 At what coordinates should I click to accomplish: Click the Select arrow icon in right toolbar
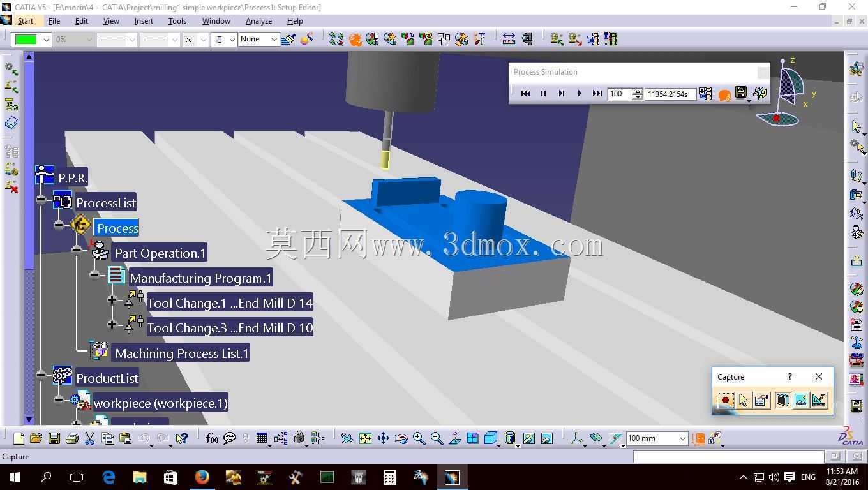click(x=857, y=126)
